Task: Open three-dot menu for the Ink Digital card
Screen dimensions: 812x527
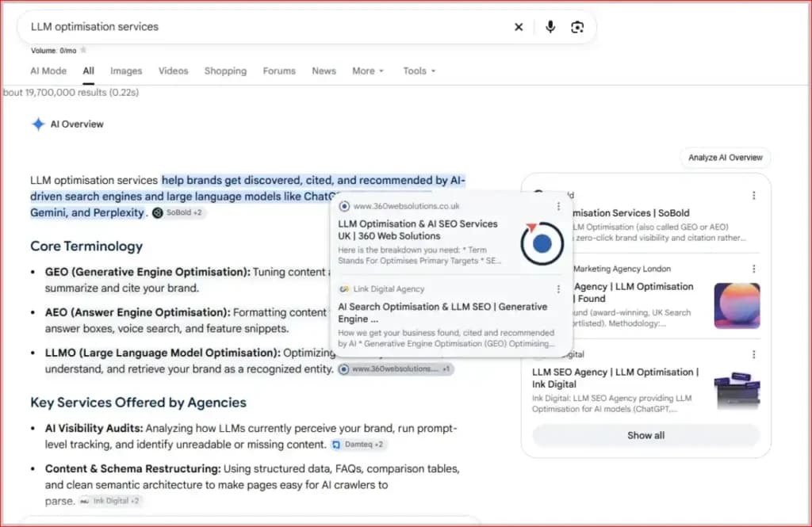Action: 753,354
